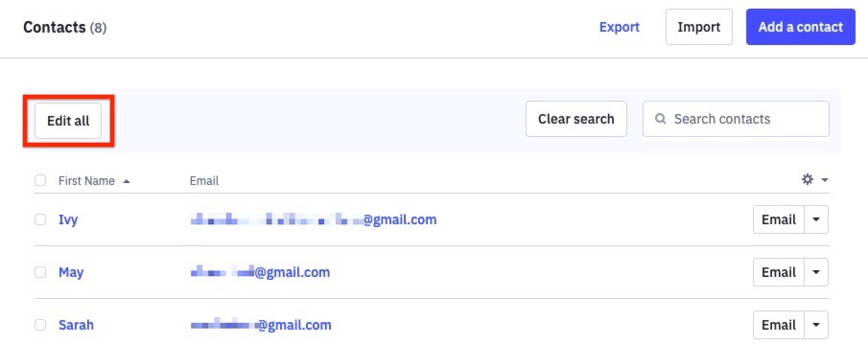Viewport: 868px width, 345px height.
Task: Open the caret next to the gear icon
Action: click(x=825, y=180)
